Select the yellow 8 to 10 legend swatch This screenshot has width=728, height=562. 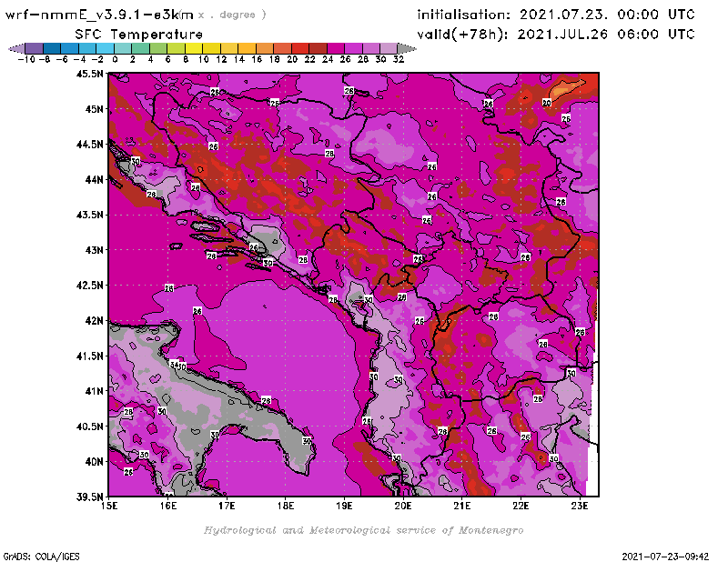pyautogui.click(x=194, y=48)
